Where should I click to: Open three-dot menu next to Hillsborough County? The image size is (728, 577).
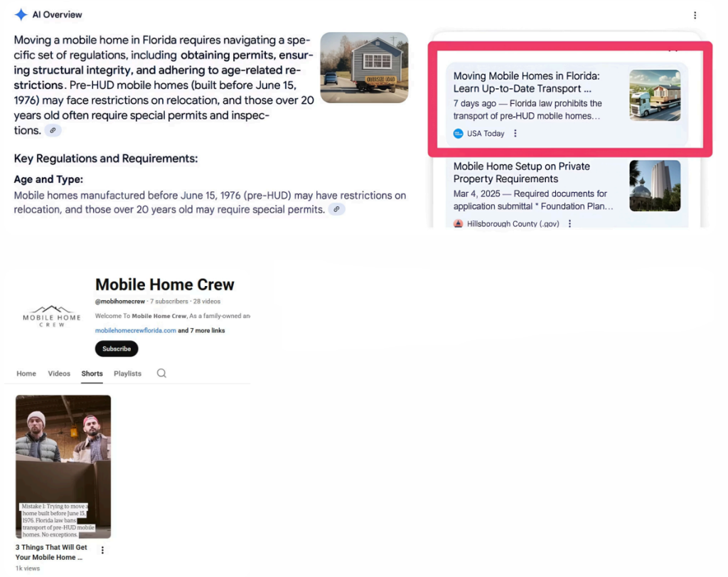tap(569, 223)
